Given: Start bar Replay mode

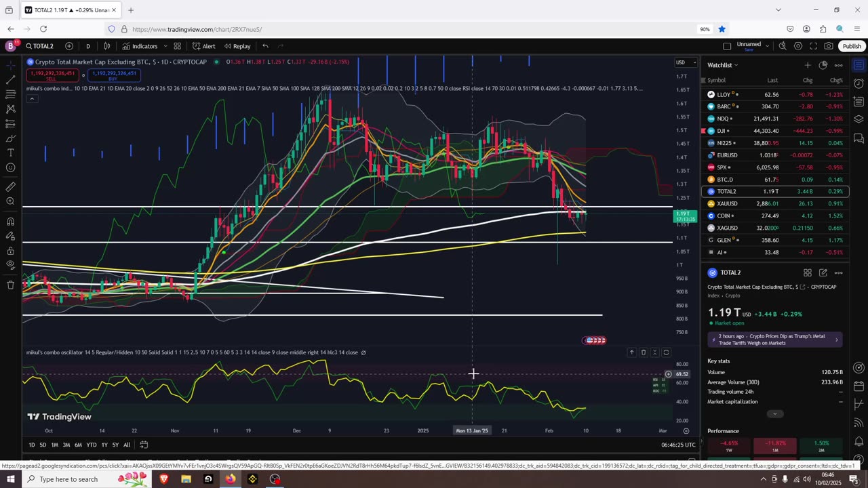Looking at the screenshot, I should [237, 46].
